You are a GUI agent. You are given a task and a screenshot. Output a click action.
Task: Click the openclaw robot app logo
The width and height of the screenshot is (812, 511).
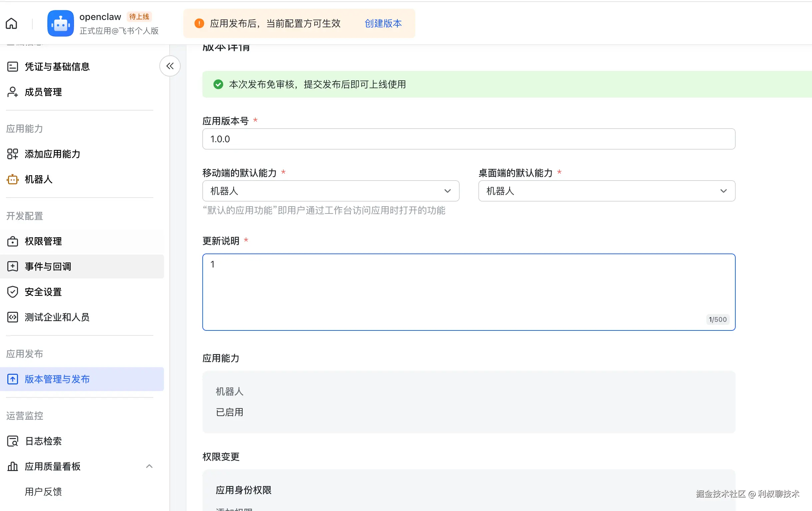coord(60,24)
